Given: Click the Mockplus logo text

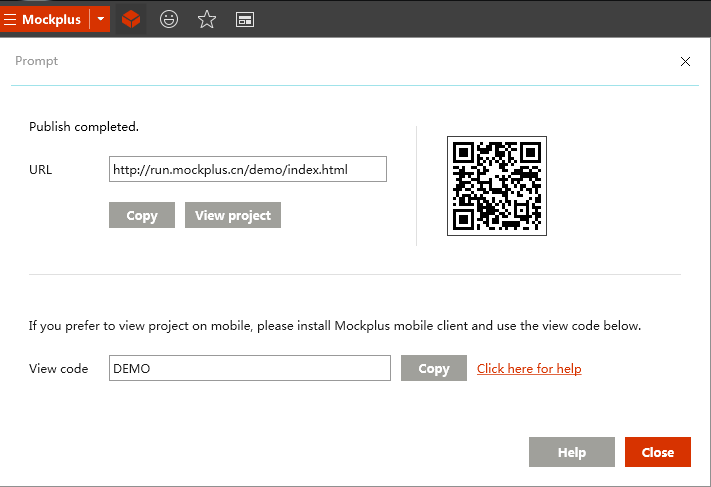Looking at the screenshot, I should (51, 19).
